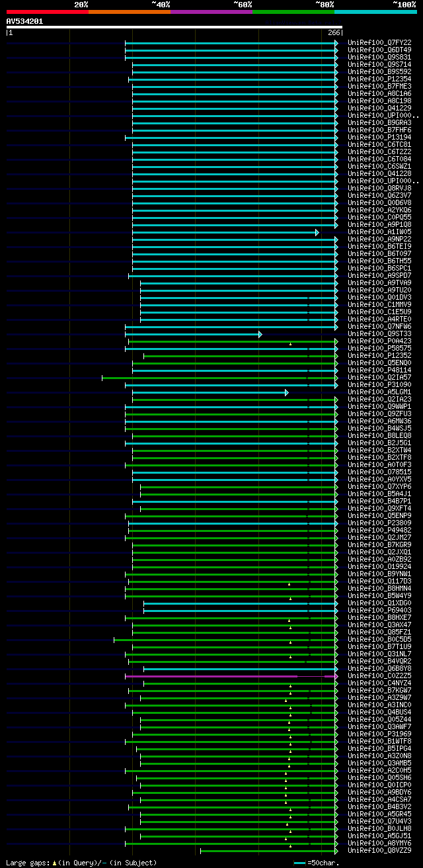Click the UniRef100_Q7NFW6 label

pyautogui.click(x=380, y=326)
